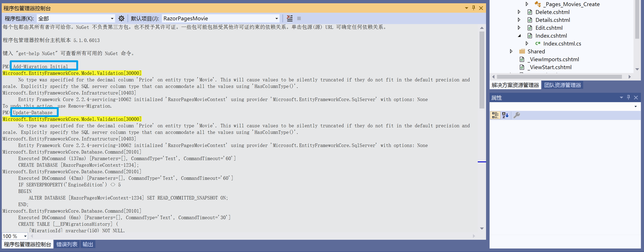Viewport: 644px width, 252px height.
Task: Click the Categorized icon in Properties panel
Action: 495,115
